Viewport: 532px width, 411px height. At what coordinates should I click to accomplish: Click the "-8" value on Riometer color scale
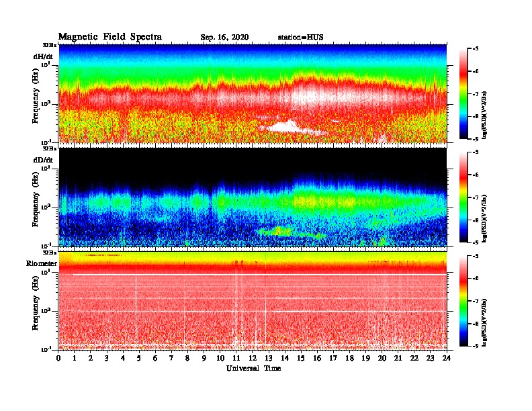click(476, 324)
